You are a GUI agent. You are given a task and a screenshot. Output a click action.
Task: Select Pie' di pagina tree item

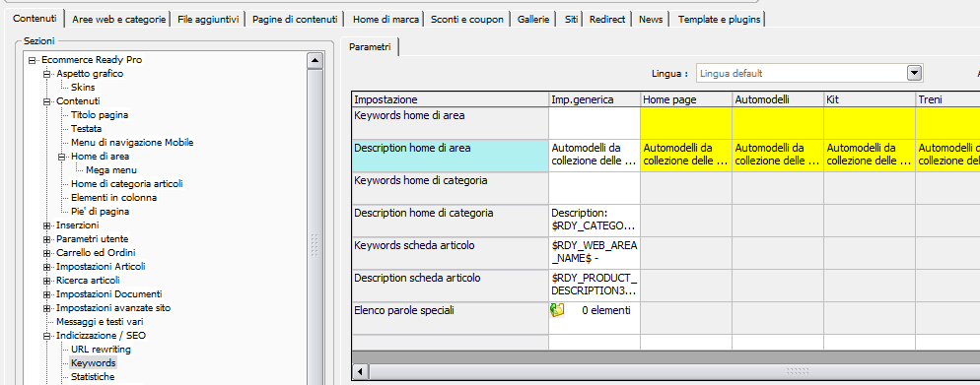(x=100, y=212)
